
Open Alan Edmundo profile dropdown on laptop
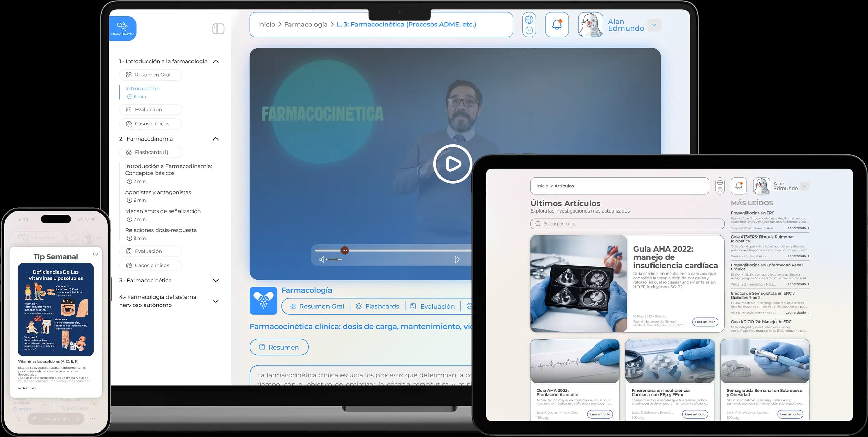[x=654, y=25]
